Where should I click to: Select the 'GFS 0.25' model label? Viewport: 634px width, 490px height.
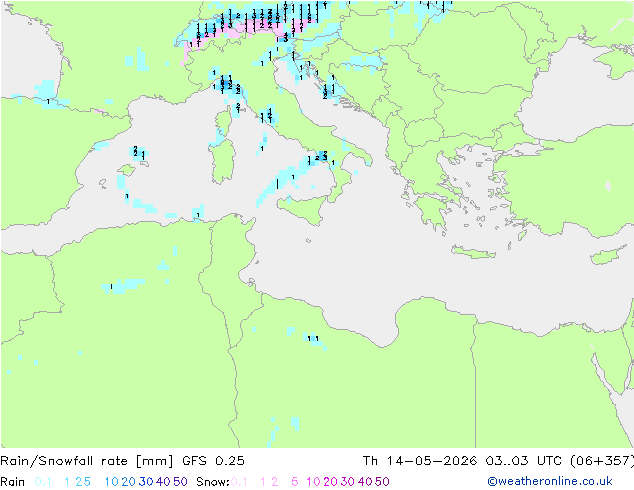click(213, 461)
